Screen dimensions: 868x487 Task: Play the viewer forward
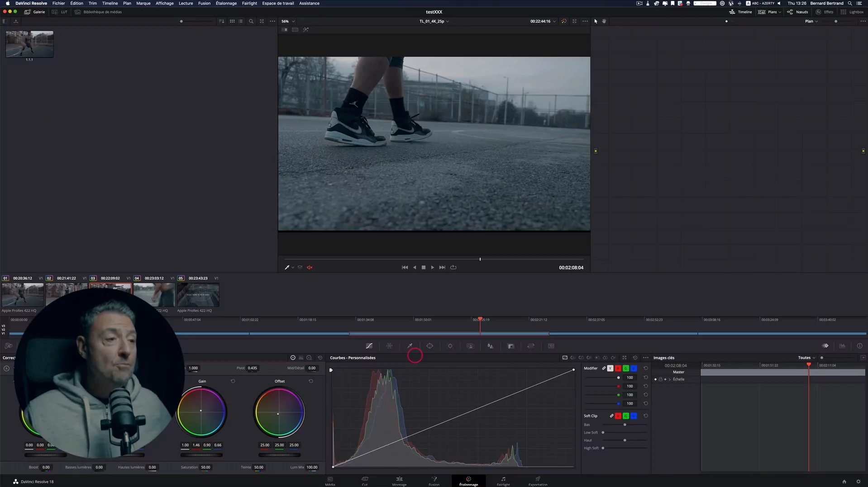tap(433, 267)
